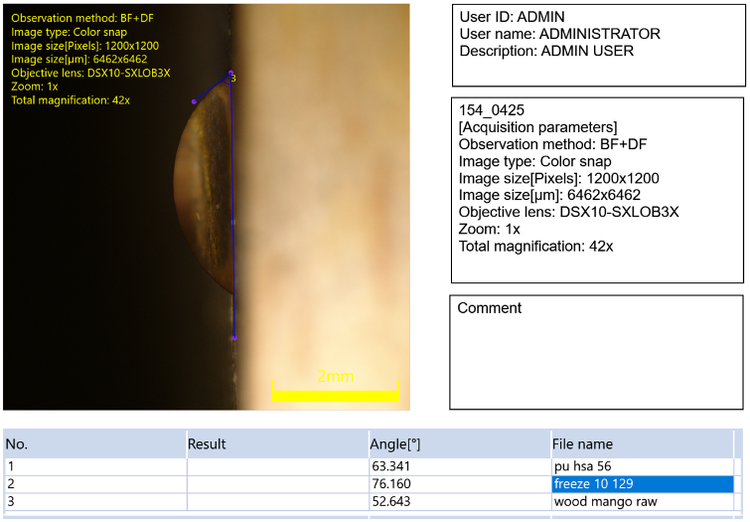Select the angle value 52.643
This screenshot has width=750, height=522.
(x=390, y=501)
